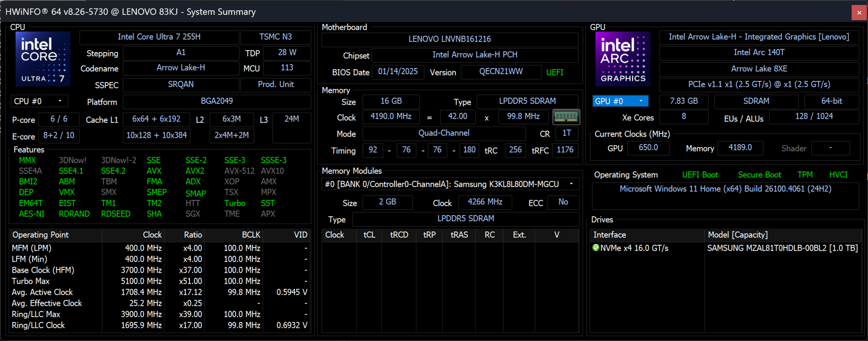Select the GPU clock value "650.0"
This screenshot has width=868, height=341.
[x=648, y=148]
